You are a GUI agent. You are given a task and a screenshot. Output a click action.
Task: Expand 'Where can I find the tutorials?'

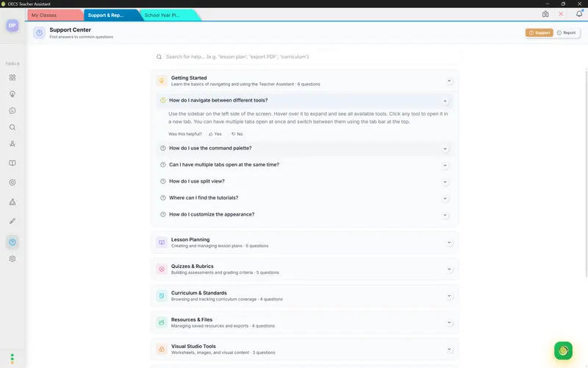tap(445, 198)
